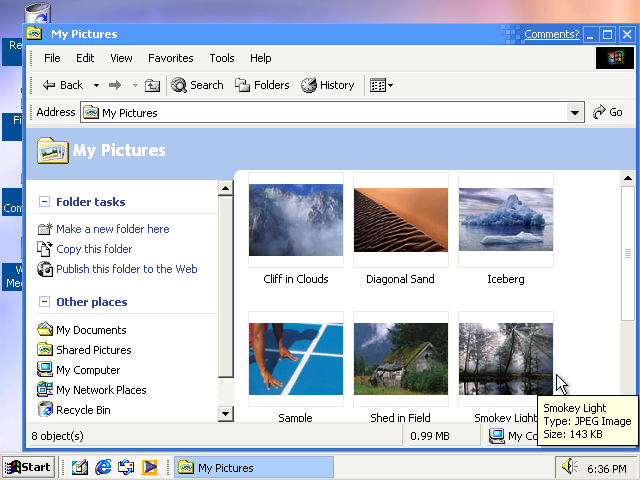Open the Forward history dropdown arrow
Screen dimensions: 640x480
pos(135,85)
